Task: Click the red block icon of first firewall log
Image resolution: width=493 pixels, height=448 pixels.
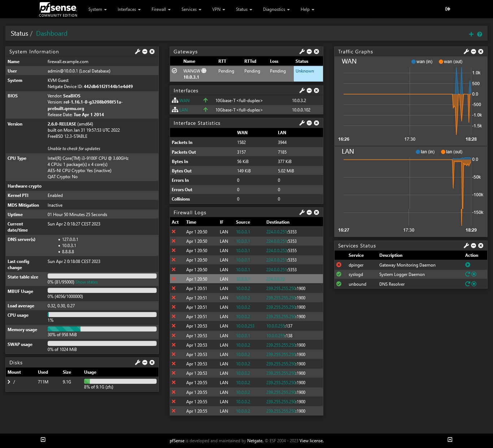Action: [x=174, y=232]
